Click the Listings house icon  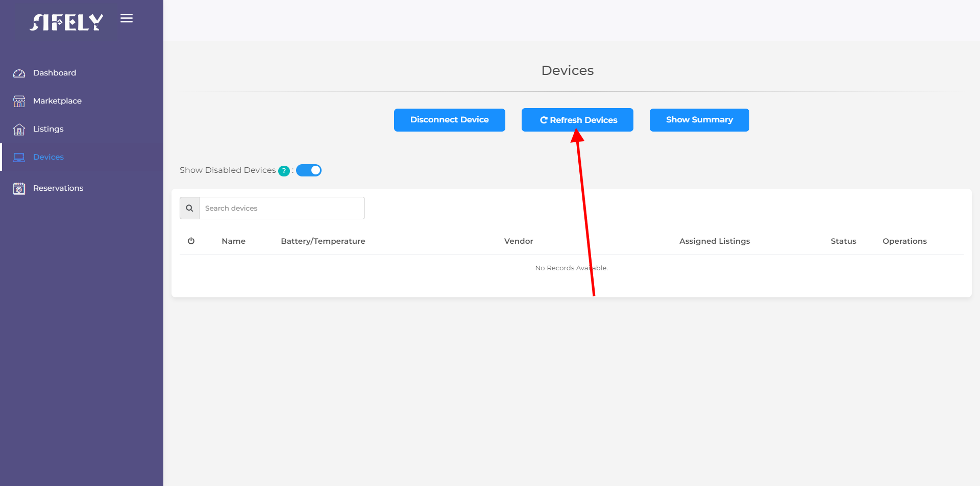19,129
